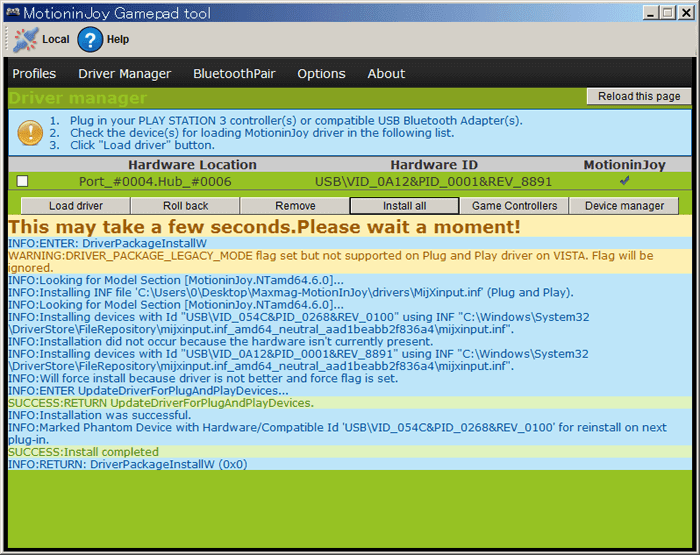Open Help via the blue question mark icon

(90, 39)
